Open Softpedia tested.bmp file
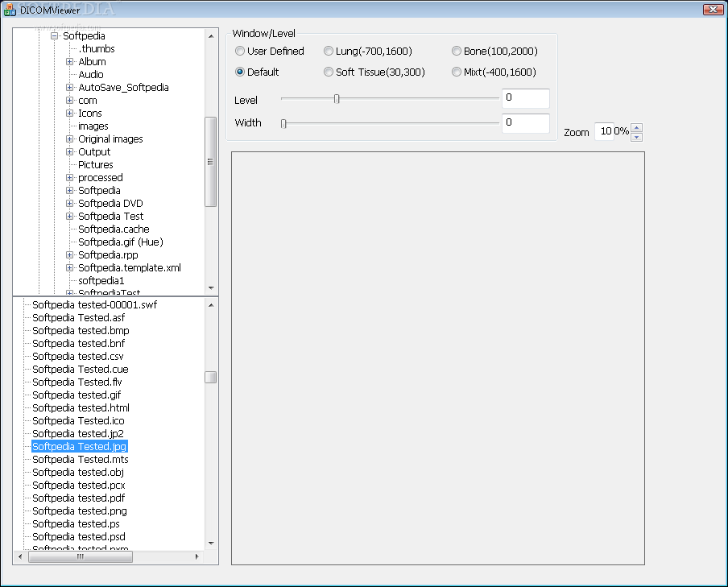Viewport: 728px width, 587px height. tap(81, 331)
